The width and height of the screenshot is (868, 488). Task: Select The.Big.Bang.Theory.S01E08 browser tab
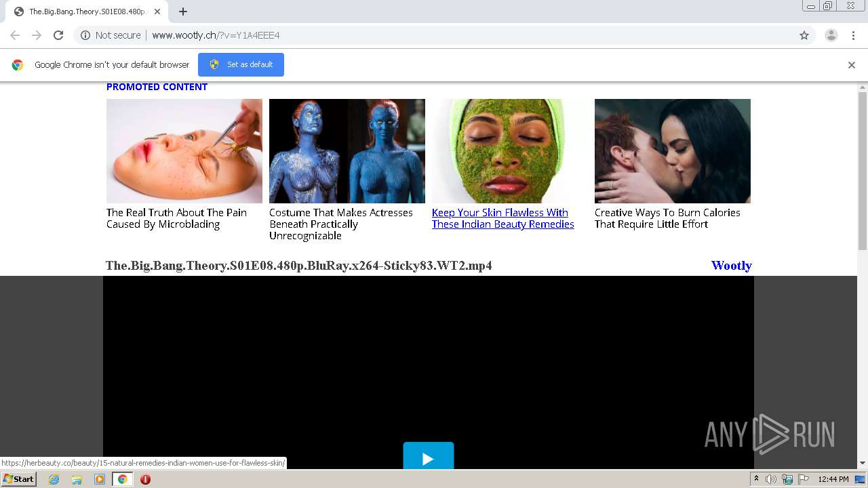click(x=86, y=12)
